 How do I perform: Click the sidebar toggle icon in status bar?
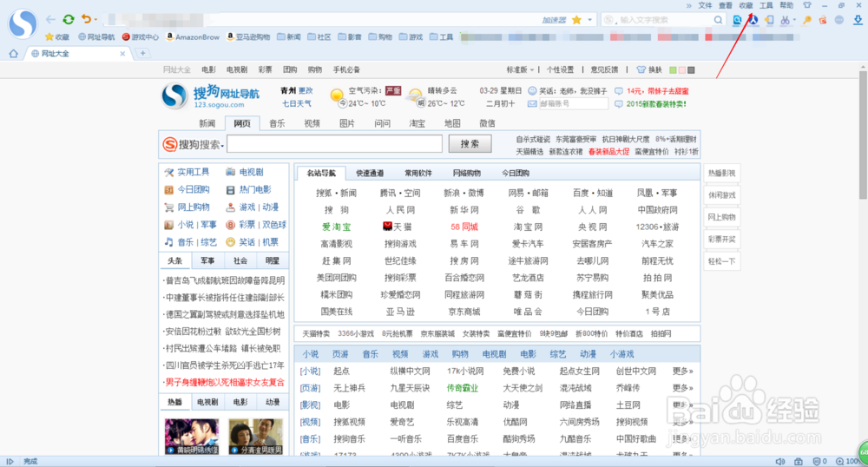[10, 461]
